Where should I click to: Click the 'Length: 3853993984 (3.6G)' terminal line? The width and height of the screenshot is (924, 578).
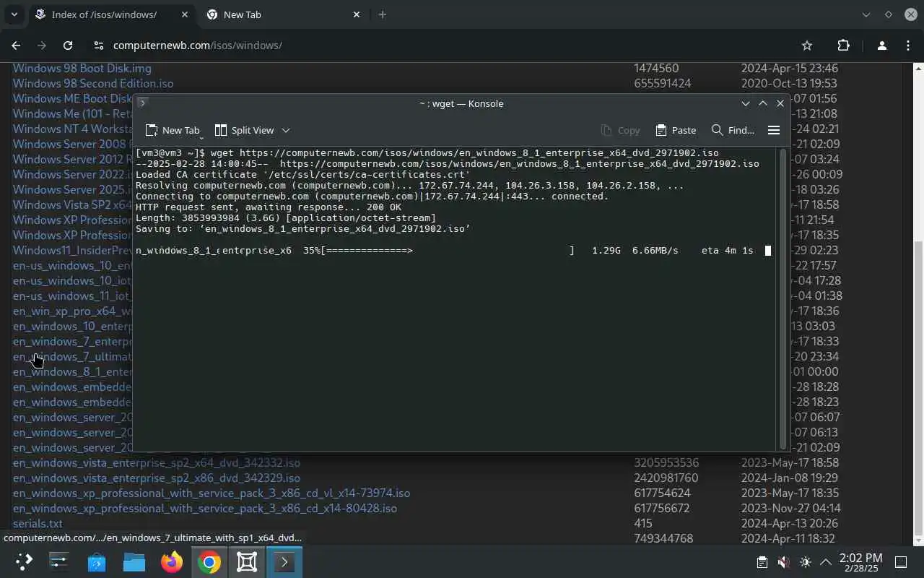tap(286, 217)
